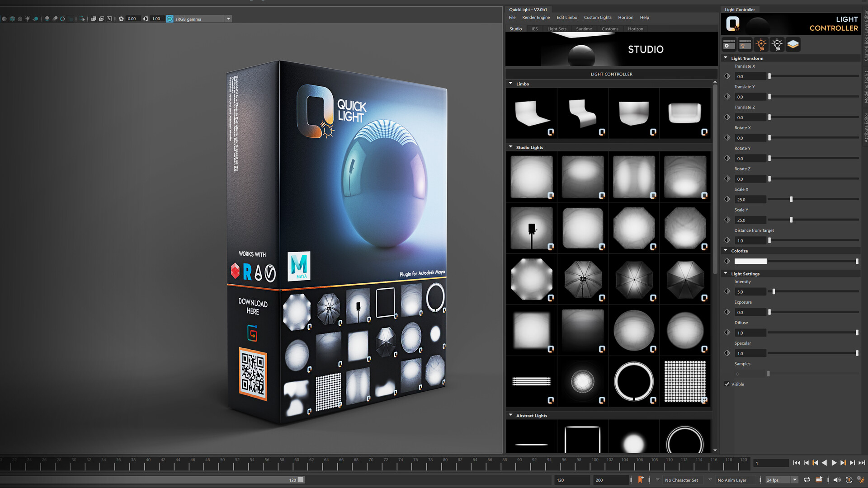Mute playback audio with the speaker icon
The image size is (868, 488).
pos(837,480)
